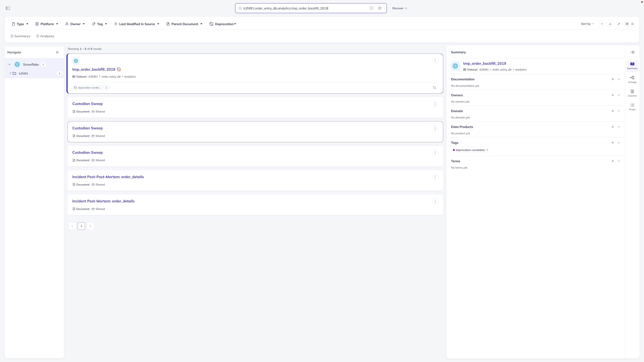644x362 pixels.
Task: Add documentation with plus icon
Action: tap(613, 79)
